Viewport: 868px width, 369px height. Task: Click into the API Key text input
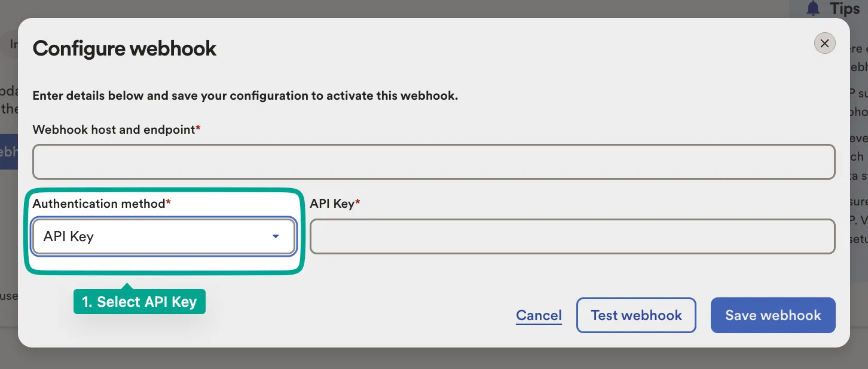tap(572, 236)
